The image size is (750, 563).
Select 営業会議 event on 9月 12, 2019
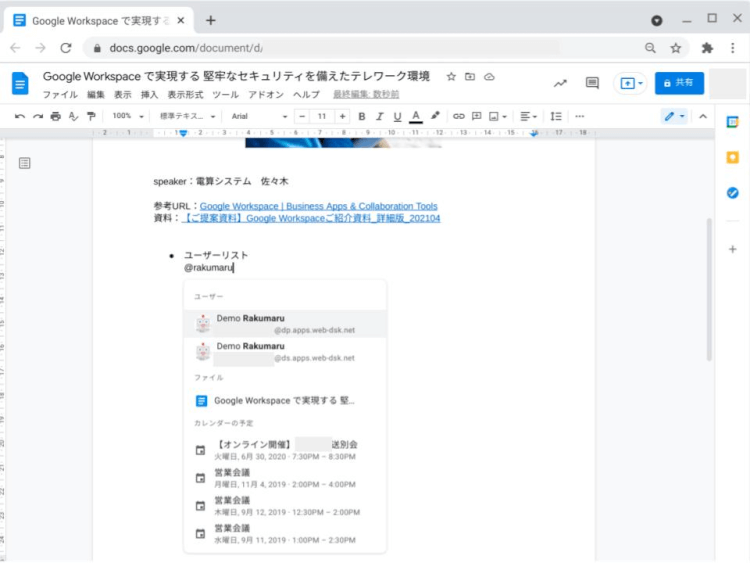click(x=285, y=506)
